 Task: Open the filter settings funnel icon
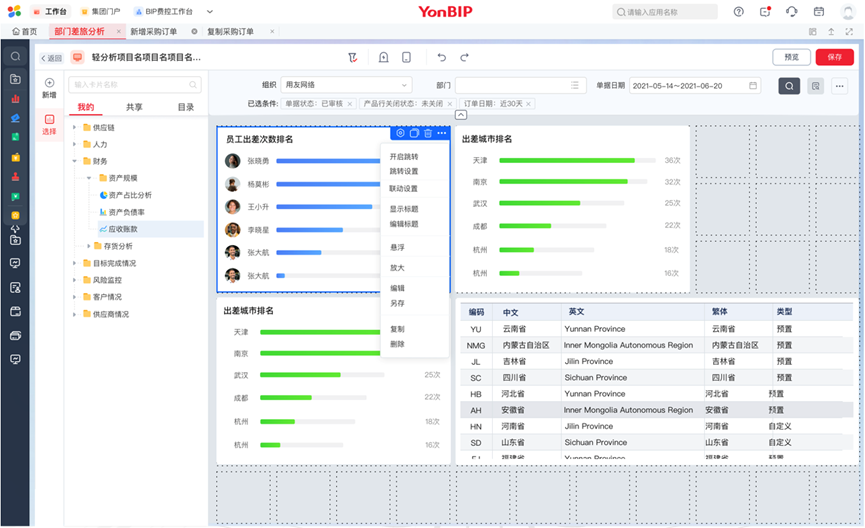click(x=353, y=58)
